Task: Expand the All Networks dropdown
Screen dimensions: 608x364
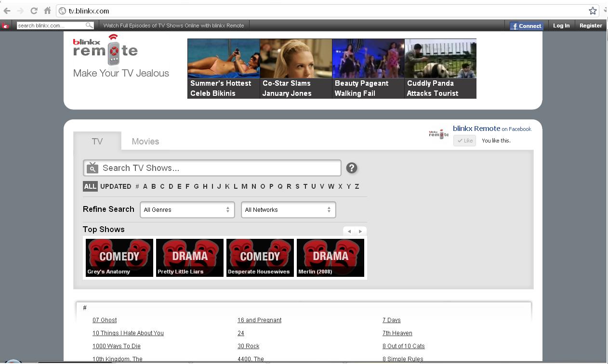Action: click(288, 209)
